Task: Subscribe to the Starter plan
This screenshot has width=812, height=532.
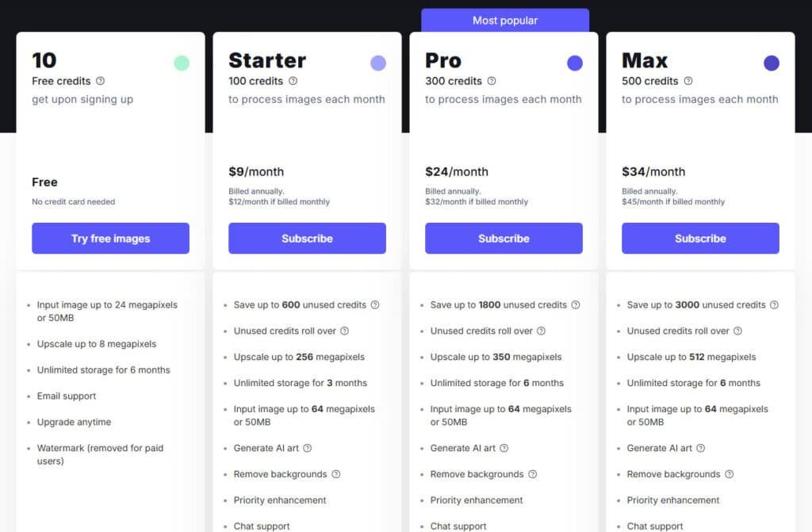Action: click(307, 239)
